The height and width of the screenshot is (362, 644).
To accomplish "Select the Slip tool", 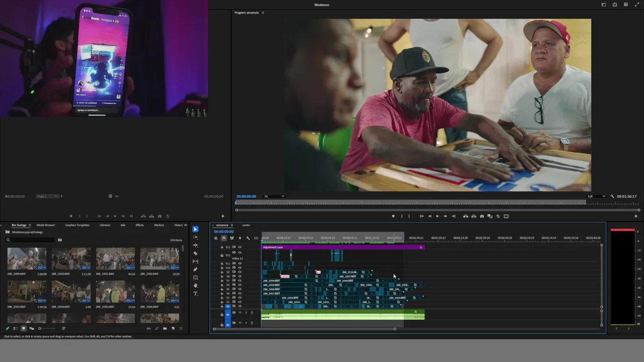I will [x=196, y=261].
